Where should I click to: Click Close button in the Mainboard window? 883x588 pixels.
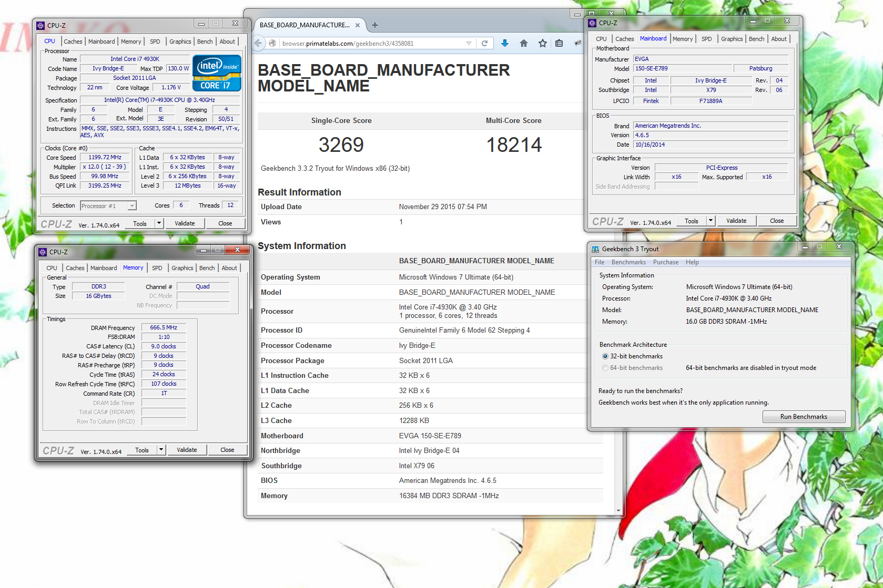tap(777, 221)
